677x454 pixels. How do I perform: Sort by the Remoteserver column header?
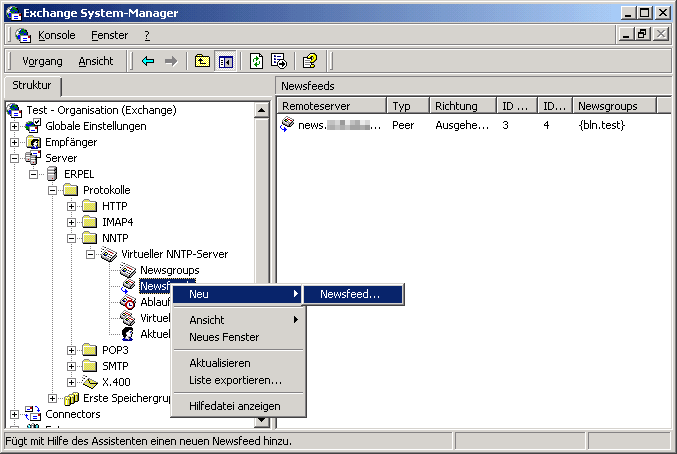330,106
